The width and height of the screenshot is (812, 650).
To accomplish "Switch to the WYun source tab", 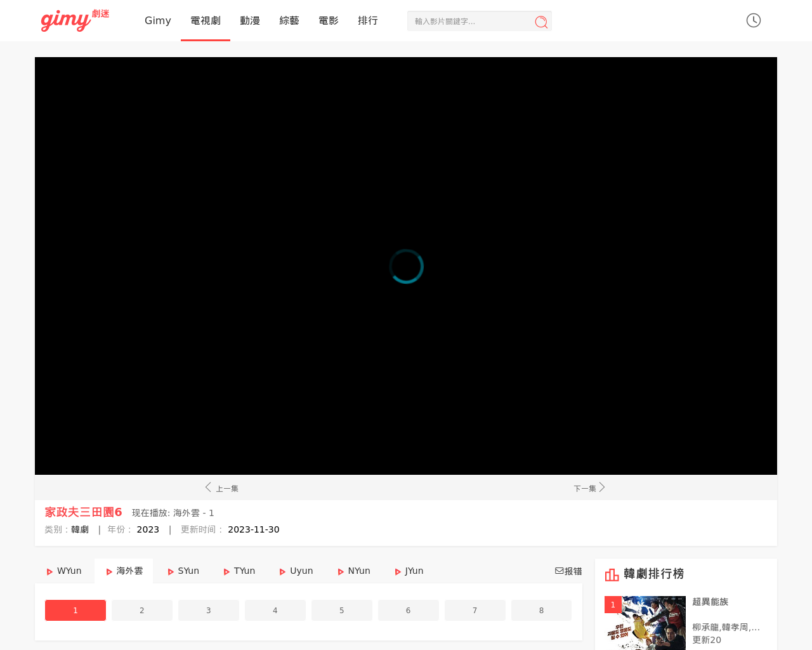I will (x=64, y=571).
